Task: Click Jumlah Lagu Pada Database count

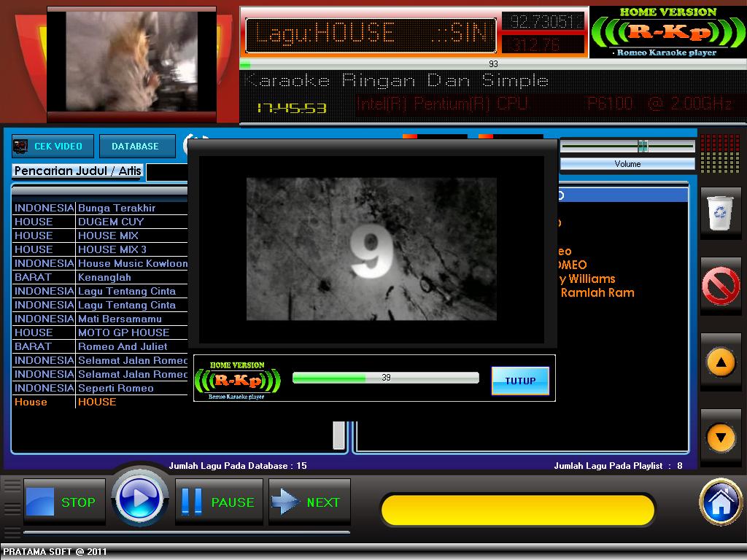Action: click(238, 466)
